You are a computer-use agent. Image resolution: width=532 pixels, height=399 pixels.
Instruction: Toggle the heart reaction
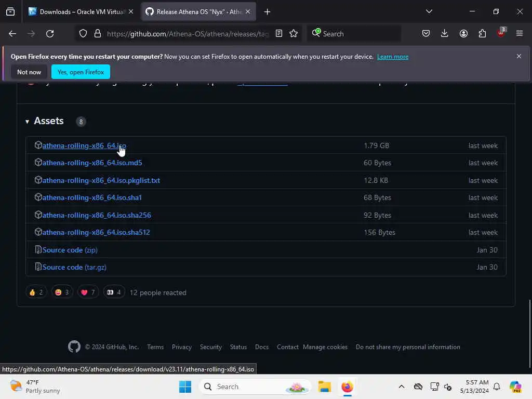(88, 292)
